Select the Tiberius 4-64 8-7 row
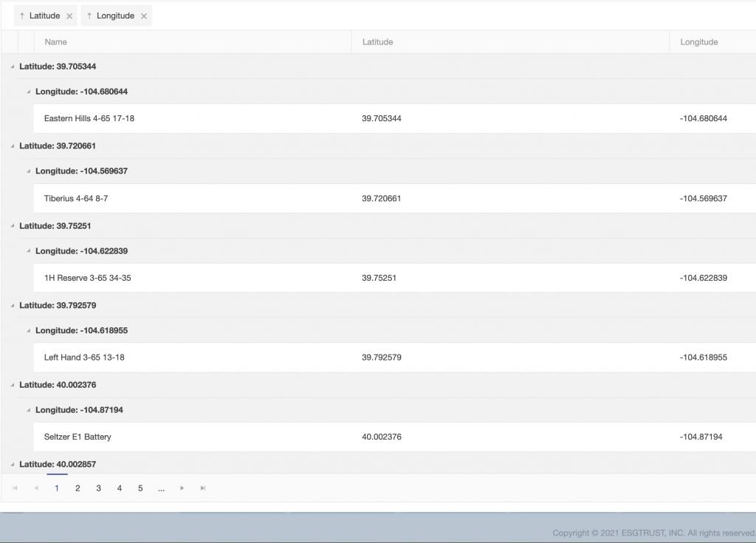This screenshot has width=756, height=543. pos(394,199)
